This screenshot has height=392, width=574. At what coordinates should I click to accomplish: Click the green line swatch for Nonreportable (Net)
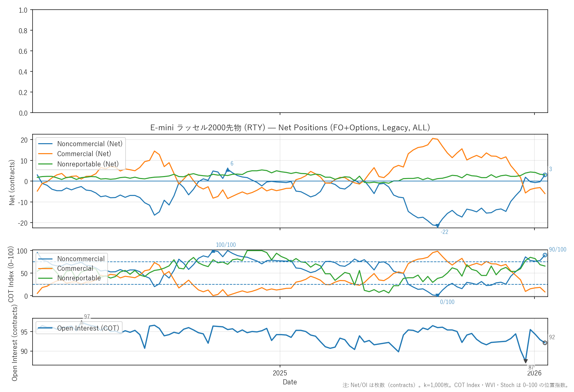(x=46, y=164)
